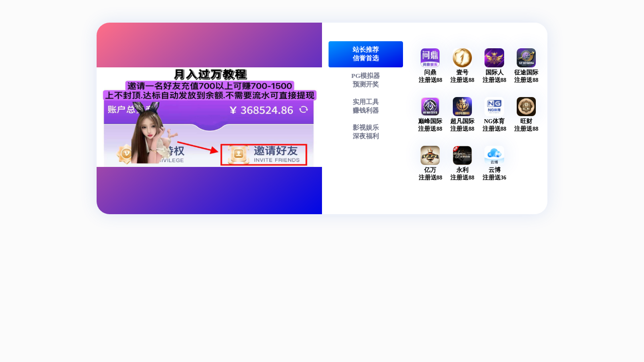
Task: Click the 巅峰国际 注册送88 text link
Action: pos(430,125)
